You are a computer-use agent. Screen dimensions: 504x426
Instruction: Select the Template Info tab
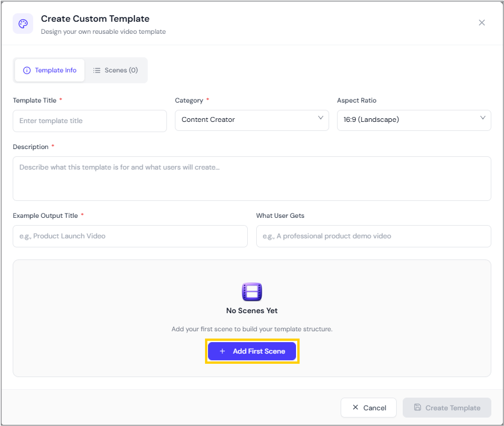[49, 70]
